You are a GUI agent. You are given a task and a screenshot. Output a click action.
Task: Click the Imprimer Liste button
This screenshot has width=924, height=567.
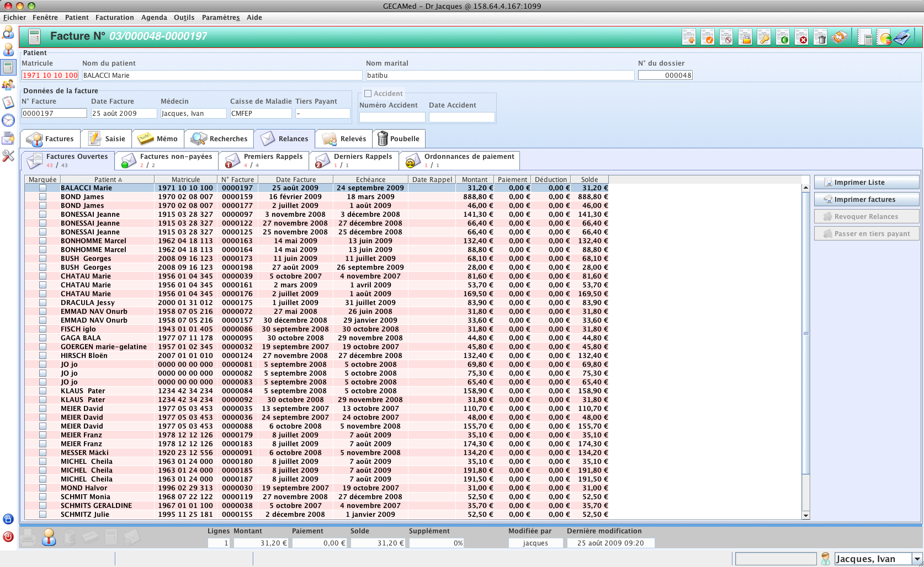pos(867,183)
